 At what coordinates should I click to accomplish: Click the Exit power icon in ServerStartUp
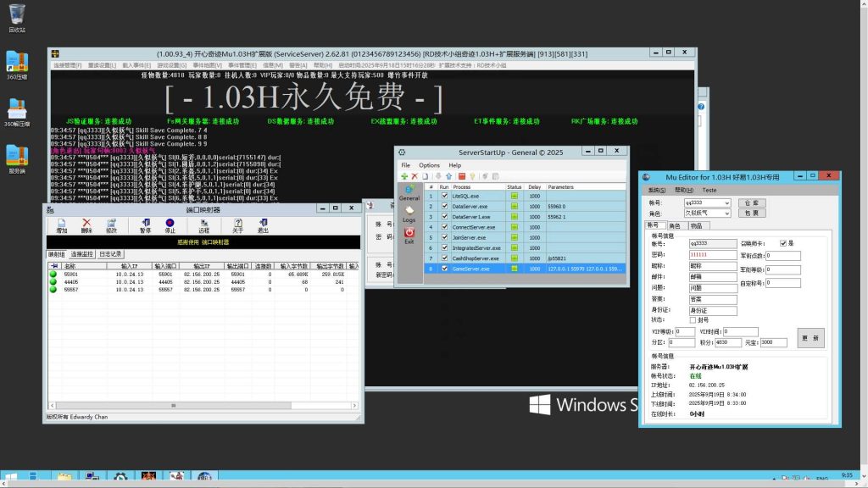[x=409, y=235]
